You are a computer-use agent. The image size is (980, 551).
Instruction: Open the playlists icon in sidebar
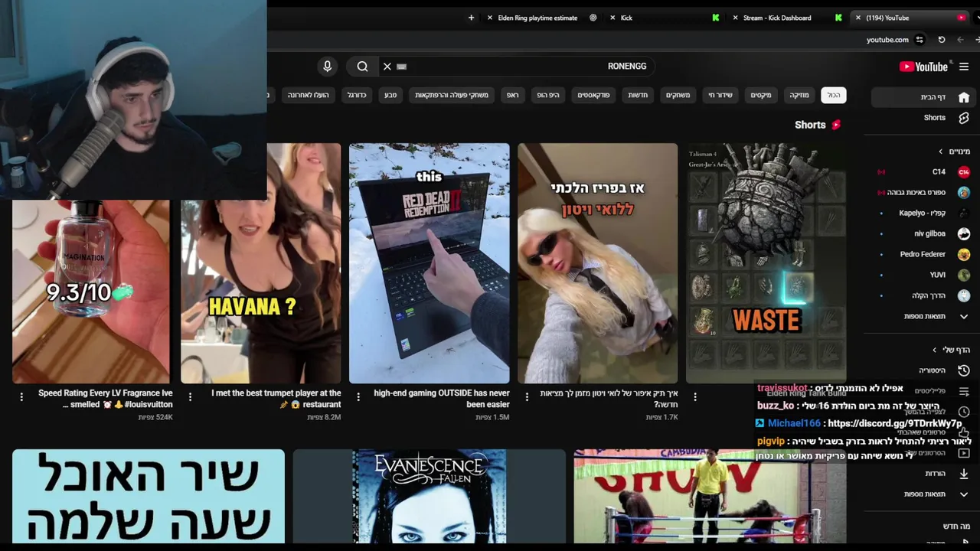point(964,391)
